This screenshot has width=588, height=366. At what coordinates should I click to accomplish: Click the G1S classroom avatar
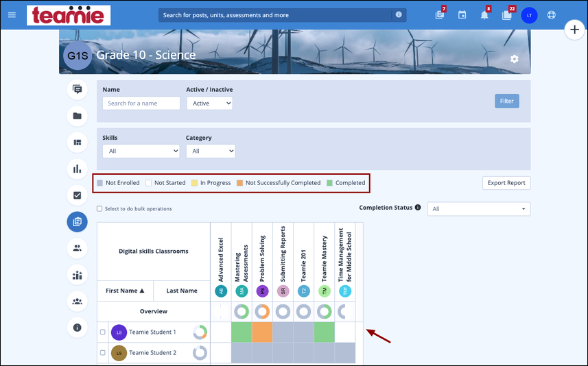78,56
